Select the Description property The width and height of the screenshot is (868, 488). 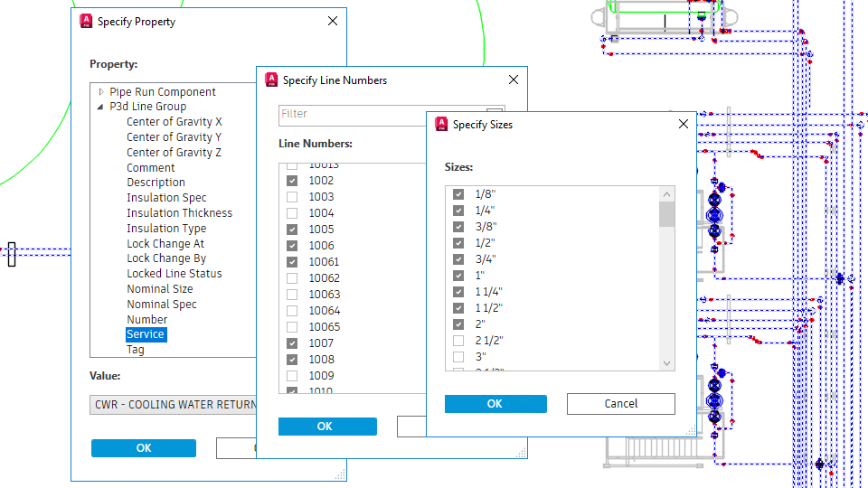coord(156,183)
